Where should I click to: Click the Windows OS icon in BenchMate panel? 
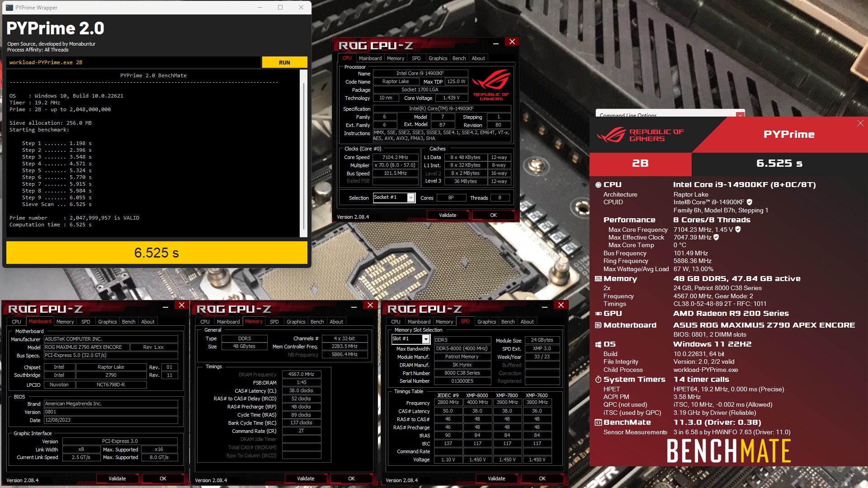tap(598, 344)
